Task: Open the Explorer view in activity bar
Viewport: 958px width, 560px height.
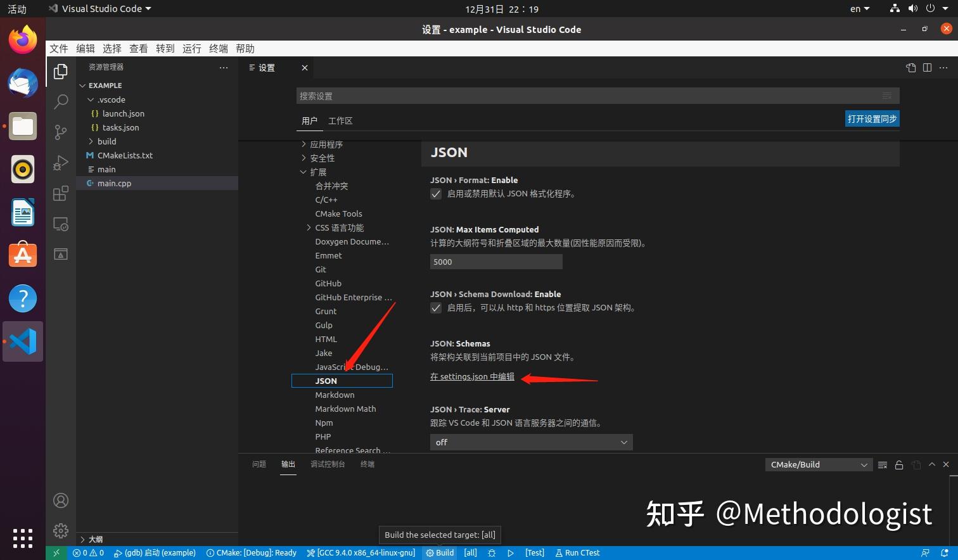Action: click(x=61, y=72)
